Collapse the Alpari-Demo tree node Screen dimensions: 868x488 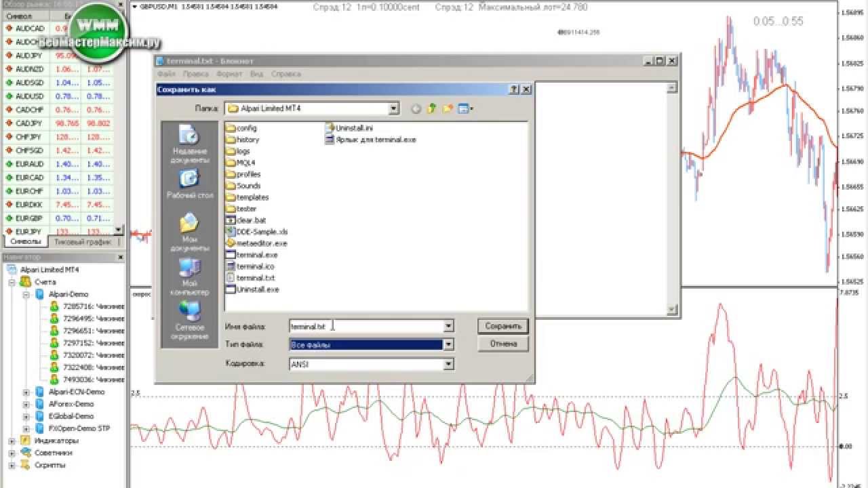[x=26, y=294]
